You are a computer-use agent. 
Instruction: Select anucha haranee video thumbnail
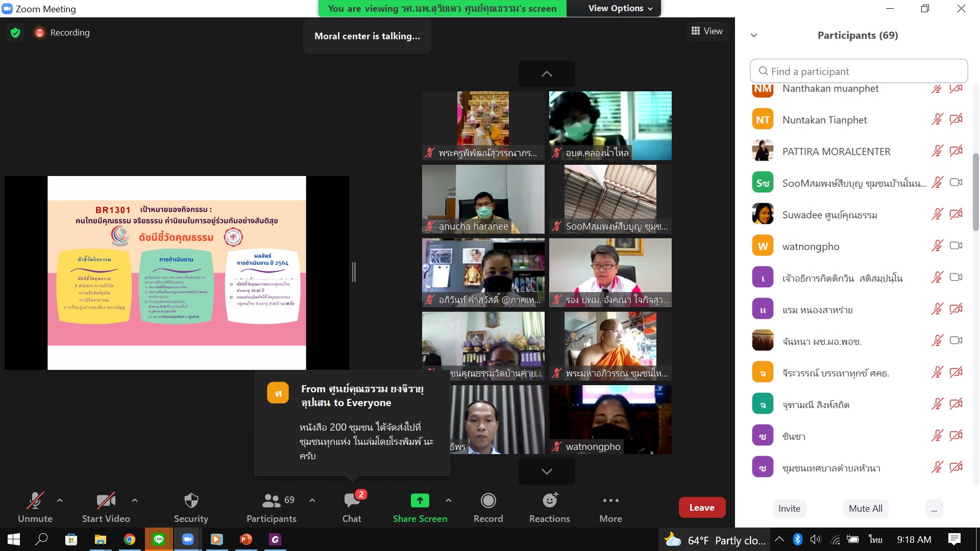pos(483,199)
